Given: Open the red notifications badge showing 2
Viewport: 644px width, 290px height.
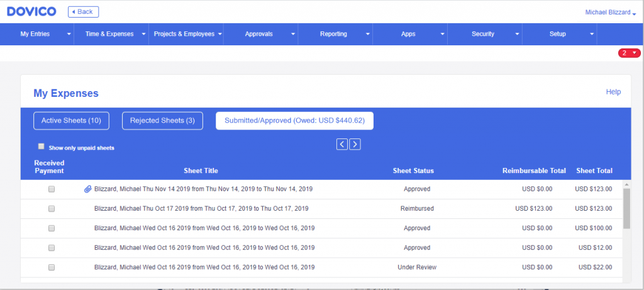Looking at the screenshot, I should point(629,53).
